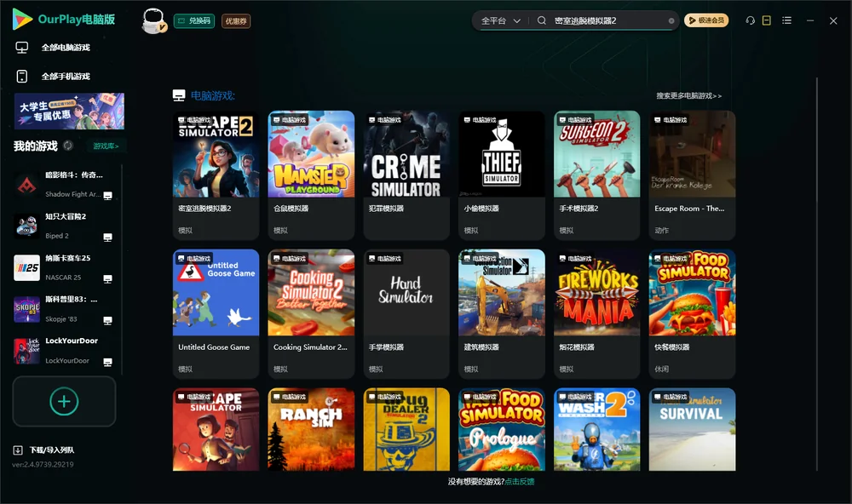The height and width of the screenshot is (504, 852).
Task: Add a game with the plus button
Action: (x=64, y=402)
